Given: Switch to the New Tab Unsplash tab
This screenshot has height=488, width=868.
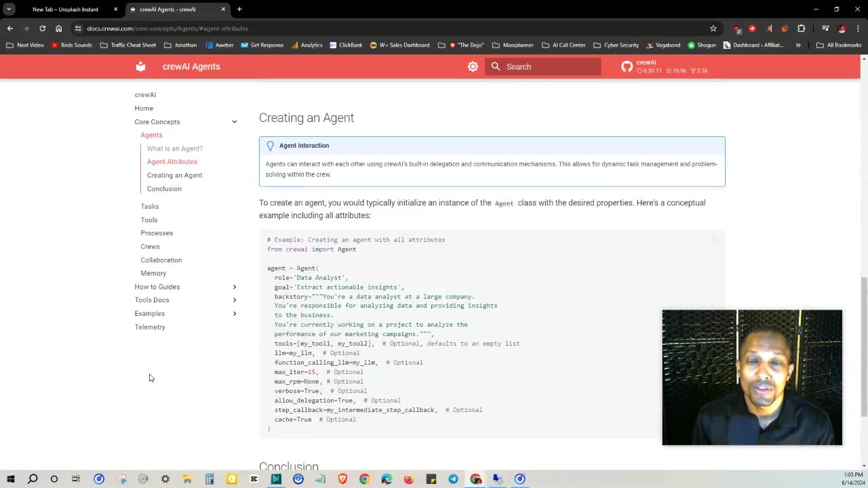Looking at the screenshot, I should 66,9.
